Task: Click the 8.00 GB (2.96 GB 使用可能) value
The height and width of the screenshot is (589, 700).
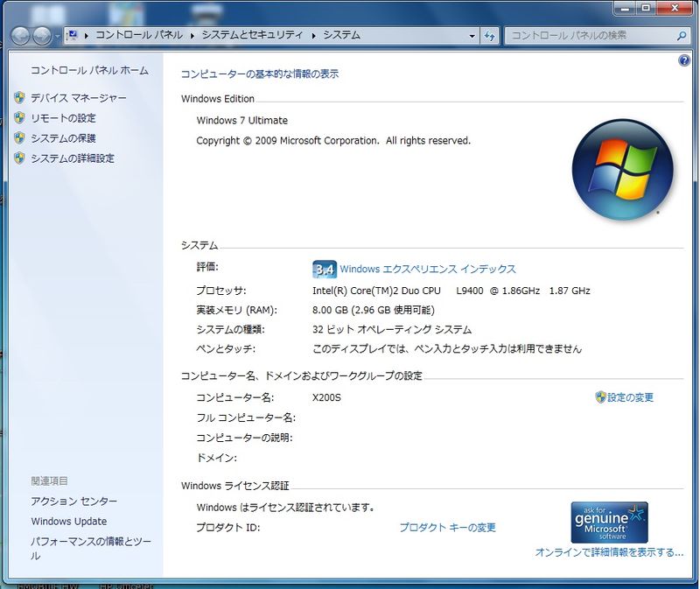Action: pos(374,310)
